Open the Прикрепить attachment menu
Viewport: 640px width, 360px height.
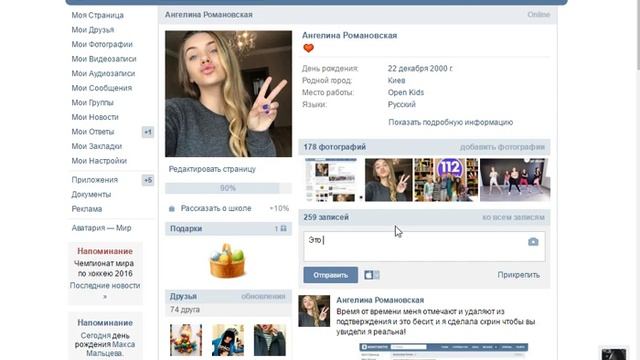coord(518,275)
